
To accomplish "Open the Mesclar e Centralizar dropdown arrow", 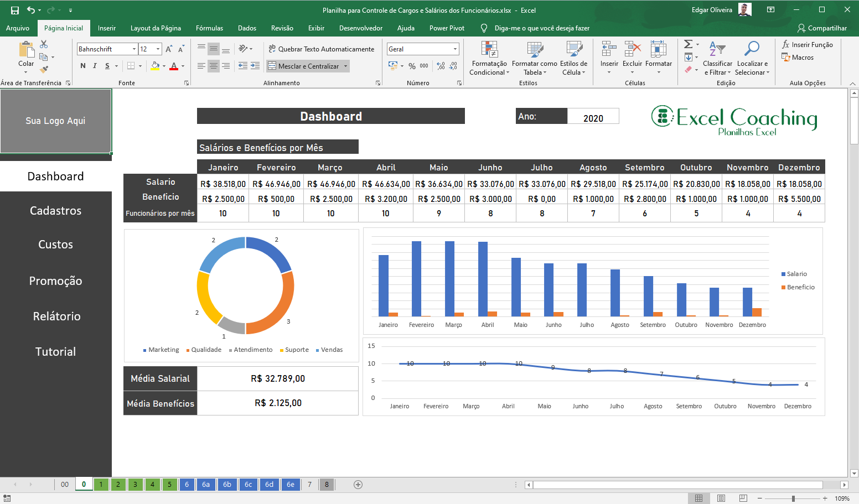I will point(346,66).
